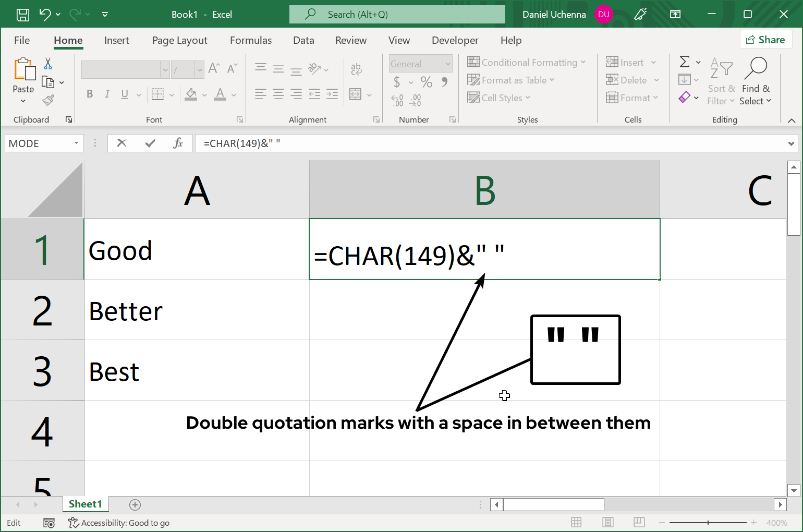The image size is (803, 532).
Task: Click the Save icon in title bar
Action: (23, 15)
